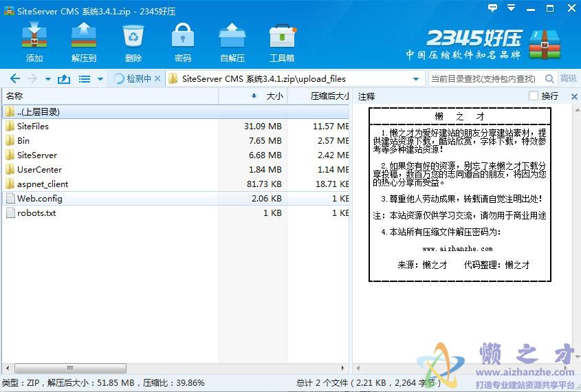The width and height of the screenshot is (581, 392).
Task: Select the aspnet_client folder
Action: 175,184
